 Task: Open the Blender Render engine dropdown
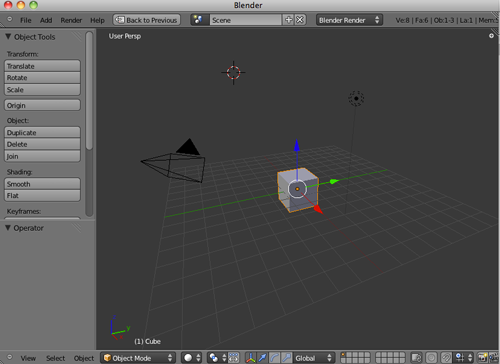pos(349,20)
